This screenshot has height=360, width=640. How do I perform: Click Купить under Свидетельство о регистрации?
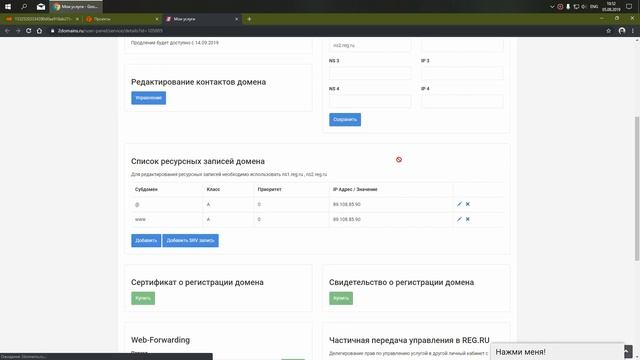pos(341,298)
